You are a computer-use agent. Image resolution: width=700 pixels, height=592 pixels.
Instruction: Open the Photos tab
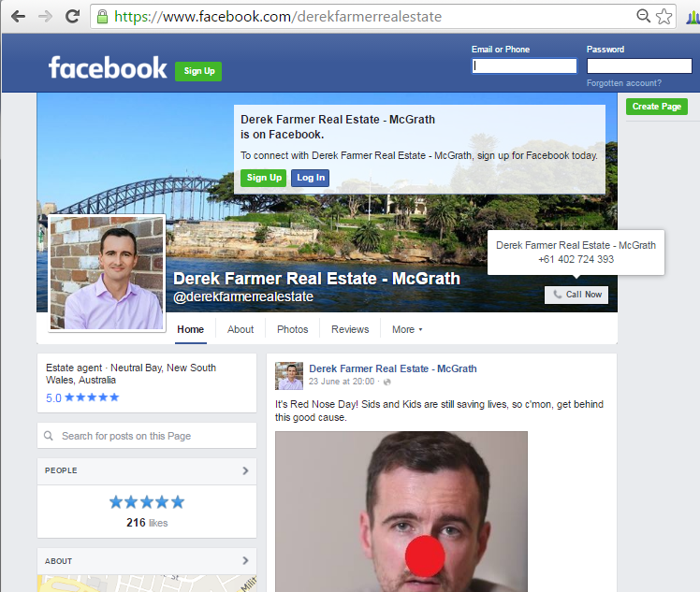[x=292, y=330]
